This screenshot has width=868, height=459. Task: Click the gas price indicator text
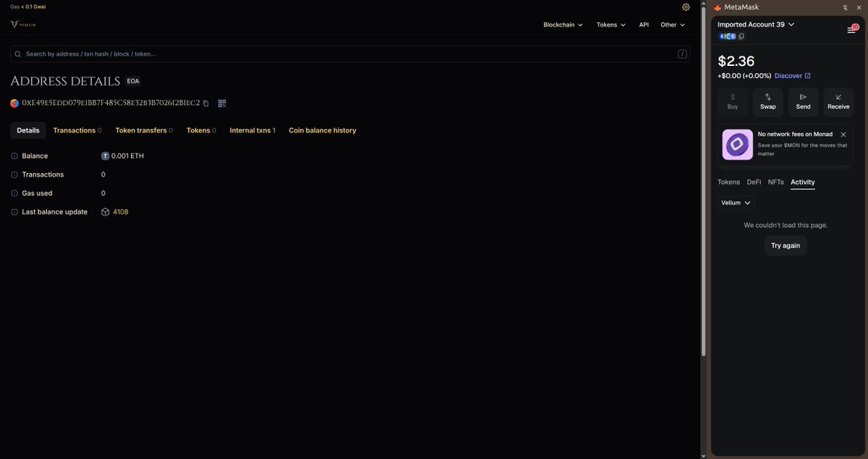28,7
